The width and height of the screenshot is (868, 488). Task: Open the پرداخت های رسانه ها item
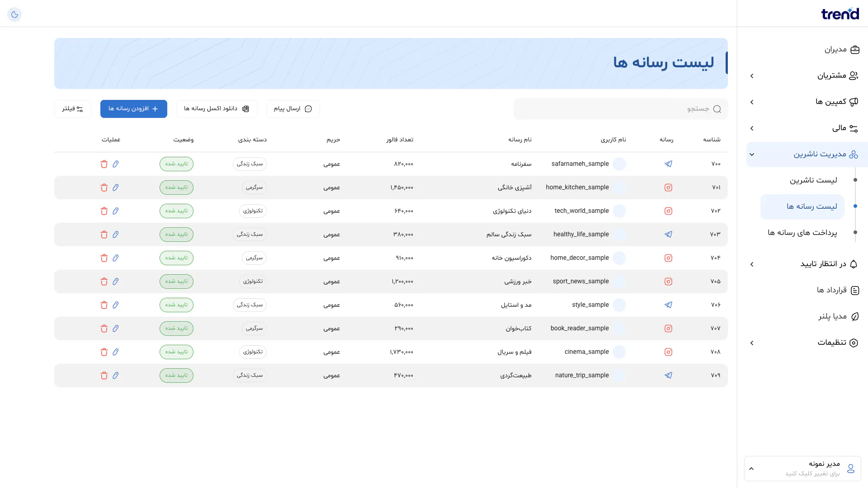(x=802, y=233)
